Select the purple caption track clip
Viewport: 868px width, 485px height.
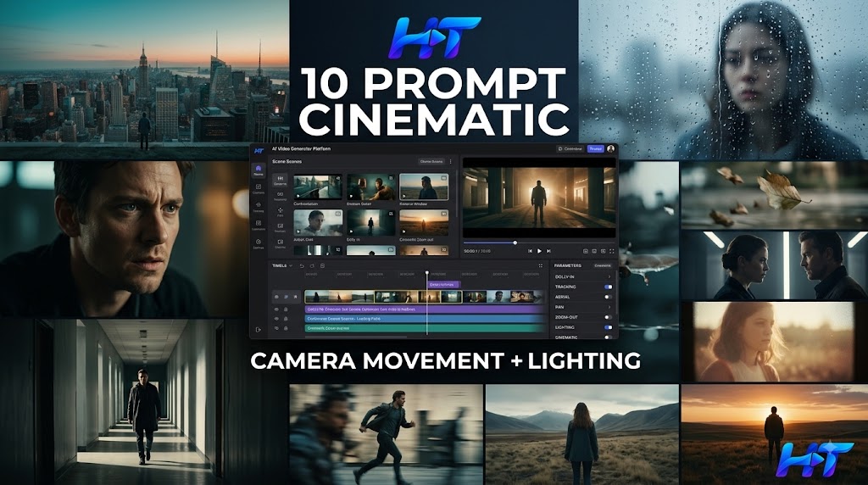(x=425, y=309)
